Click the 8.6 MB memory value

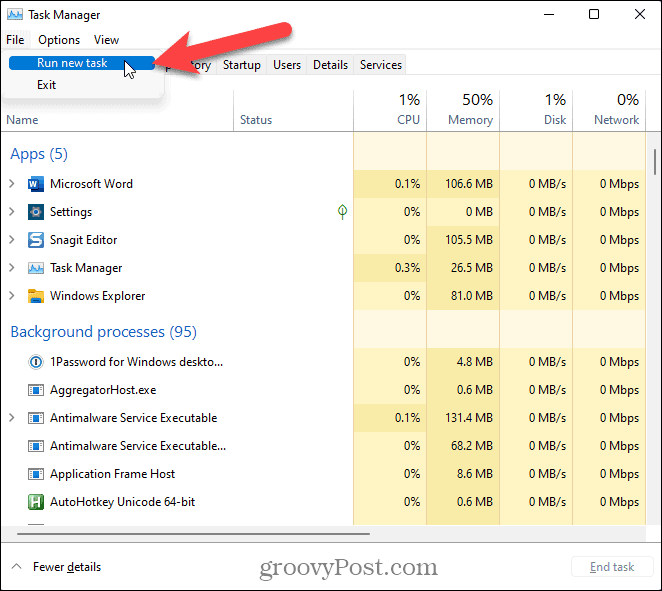(475, 474)
